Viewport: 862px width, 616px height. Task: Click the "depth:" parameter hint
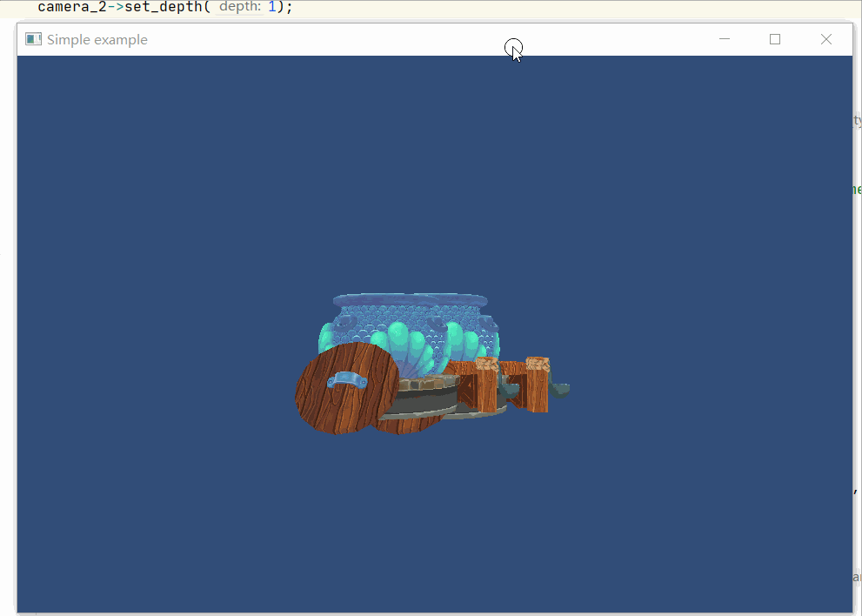[x=240, y=7]
